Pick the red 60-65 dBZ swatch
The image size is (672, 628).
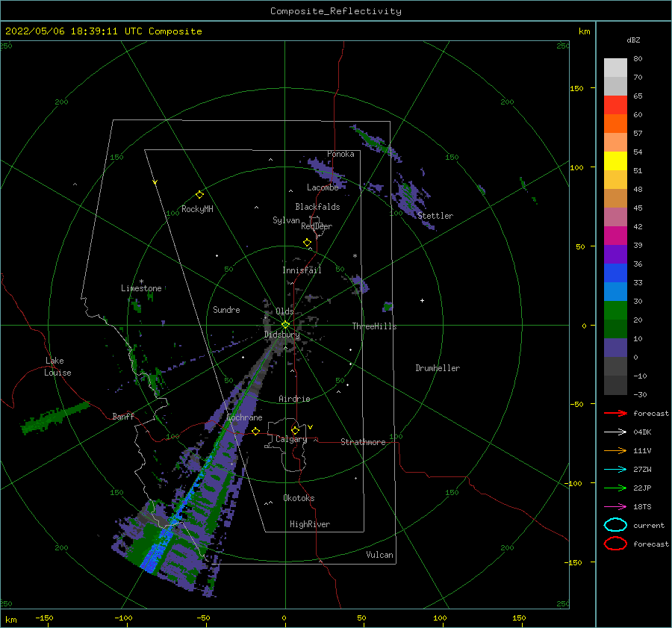[615, 105]
